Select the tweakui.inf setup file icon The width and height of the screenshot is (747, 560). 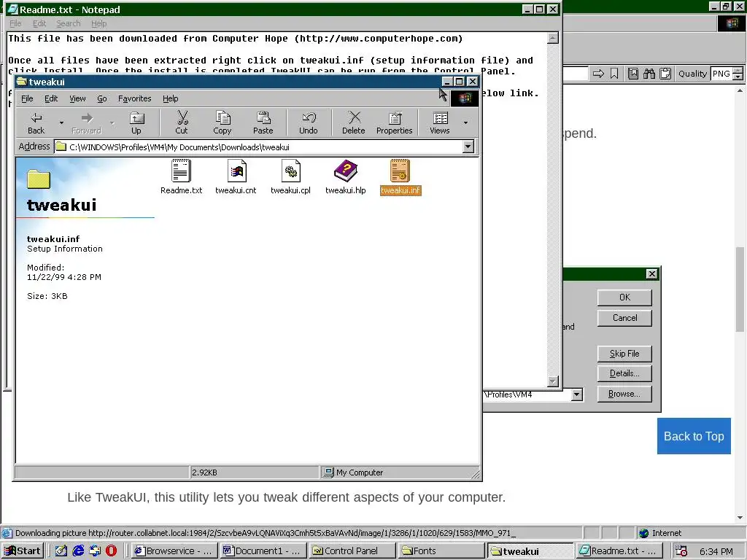point(400,176)
